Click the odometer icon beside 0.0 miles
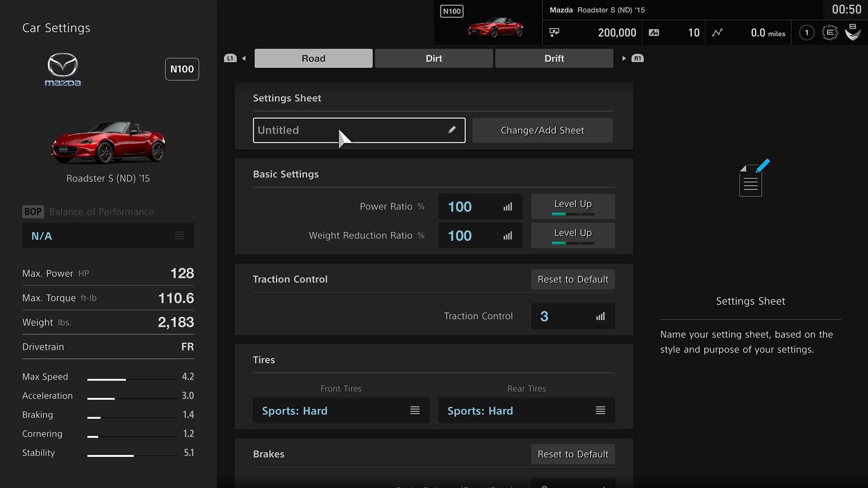The height and width of the screenshot is (488, 868). (718, 33)
